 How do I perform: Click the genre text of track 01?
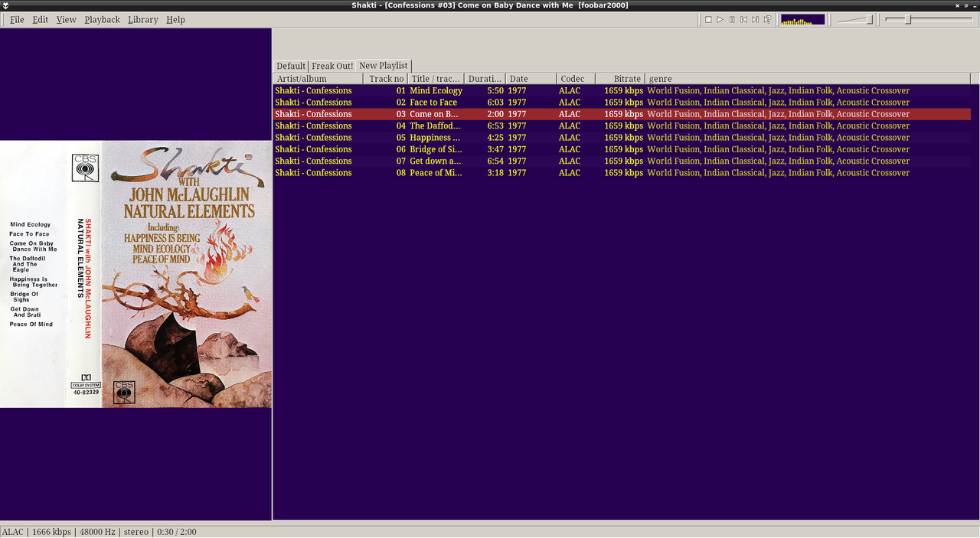coord(779,91)
